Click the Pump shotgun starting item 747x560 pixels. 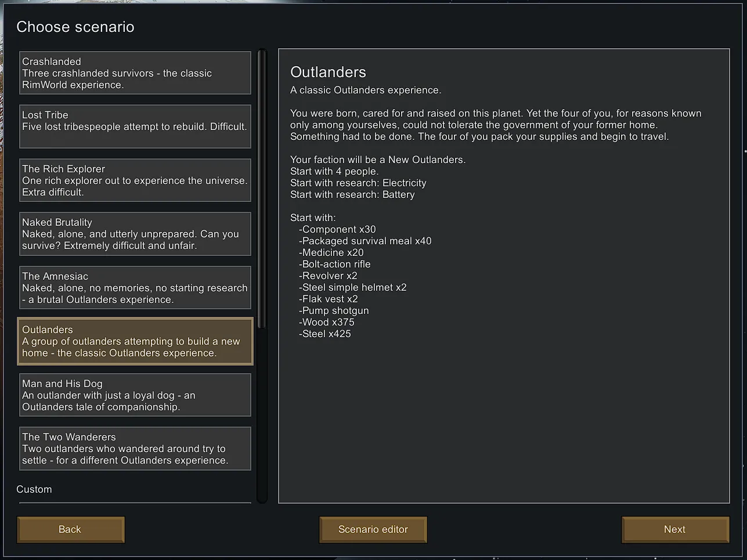[x=335, y=310]
